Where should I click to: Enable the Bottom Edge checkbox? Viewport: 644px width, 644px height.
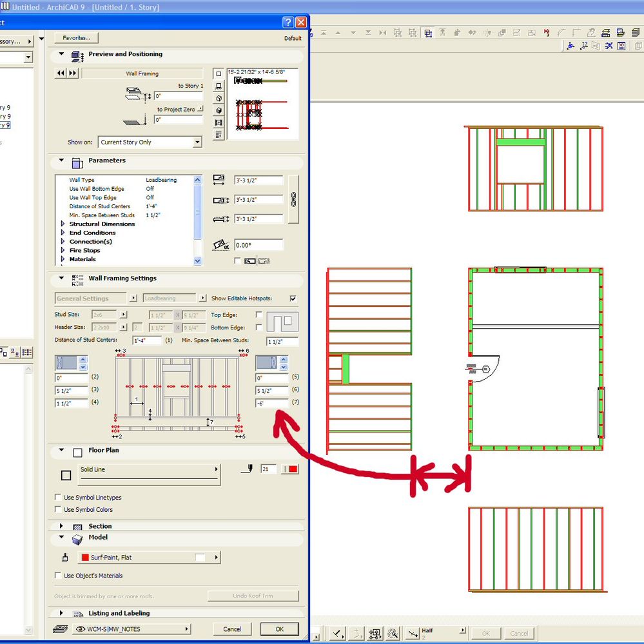tap(259, 327)
